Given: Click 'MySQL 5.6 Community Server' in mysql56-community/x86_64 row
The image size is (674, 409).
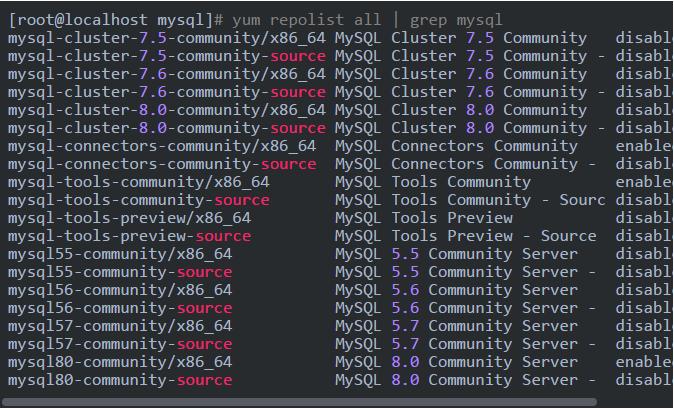Looking at the screenshot, I should 456,291.
